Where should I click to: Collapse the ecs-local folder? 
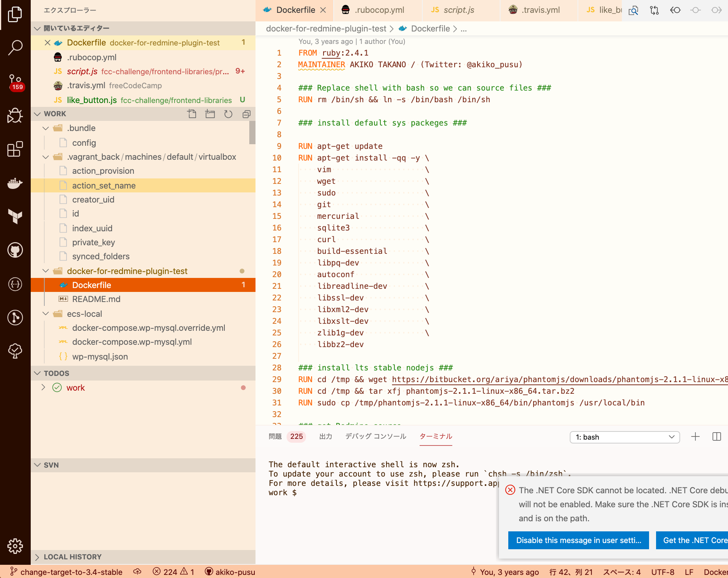(46, 314)
